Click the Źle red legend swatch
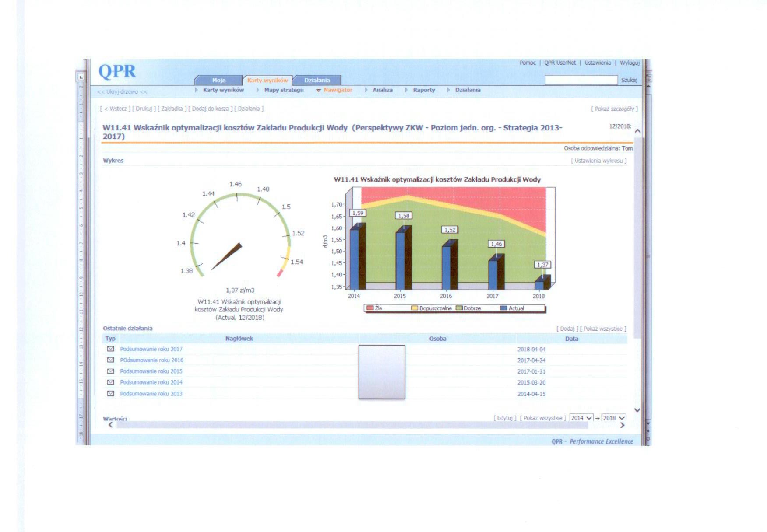The image size is (767, 532). coord(370,308)
